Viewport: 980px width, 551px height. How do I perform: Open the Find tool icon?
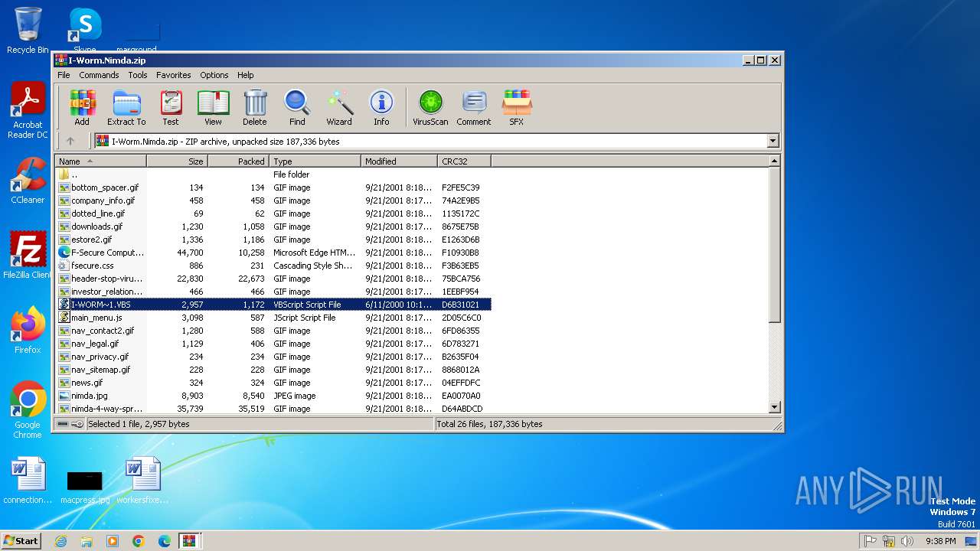point(297,107)
